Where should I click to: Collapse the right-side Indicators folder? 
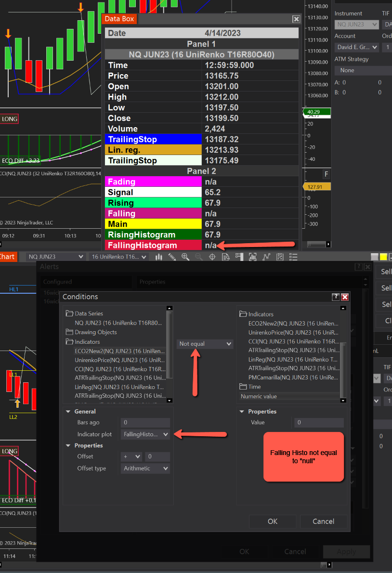click(243, 314)
